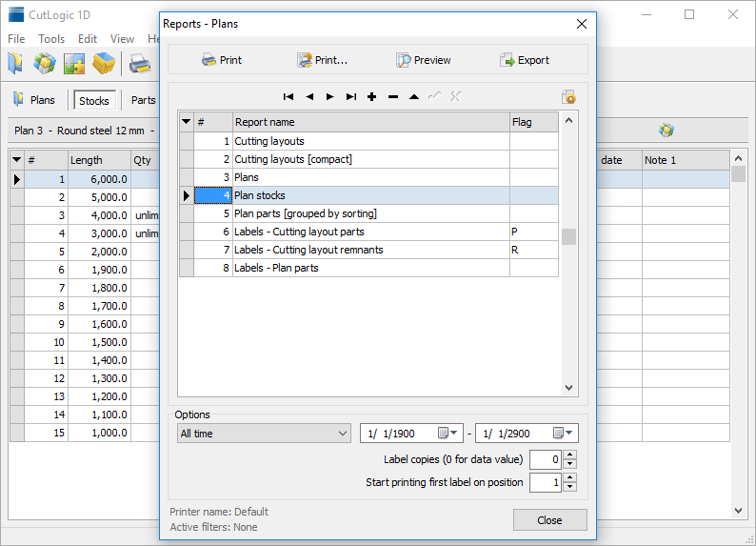Delete report with minus icon
756x546 pixels.
point(393,97)
